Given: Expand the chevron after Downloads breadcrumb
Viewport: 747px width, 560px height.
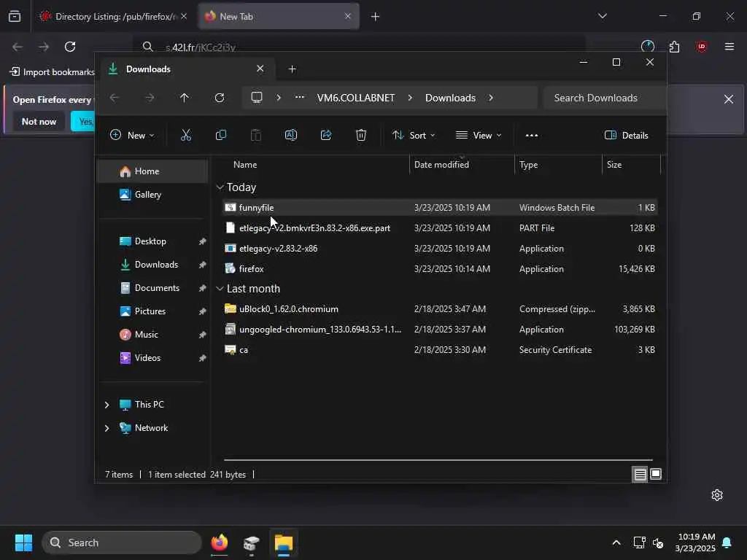Looking at the screenshot, I should point(491,98).
